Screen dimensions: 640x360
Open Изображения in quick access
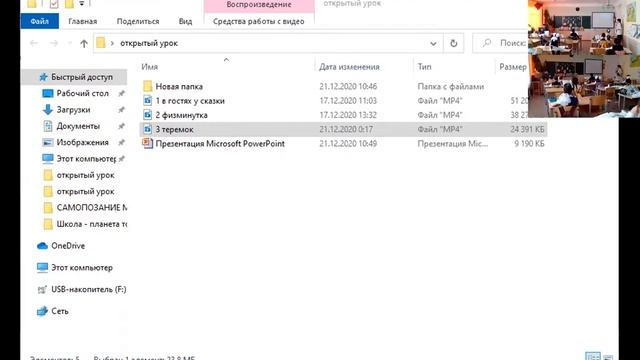tap(82, 142)
